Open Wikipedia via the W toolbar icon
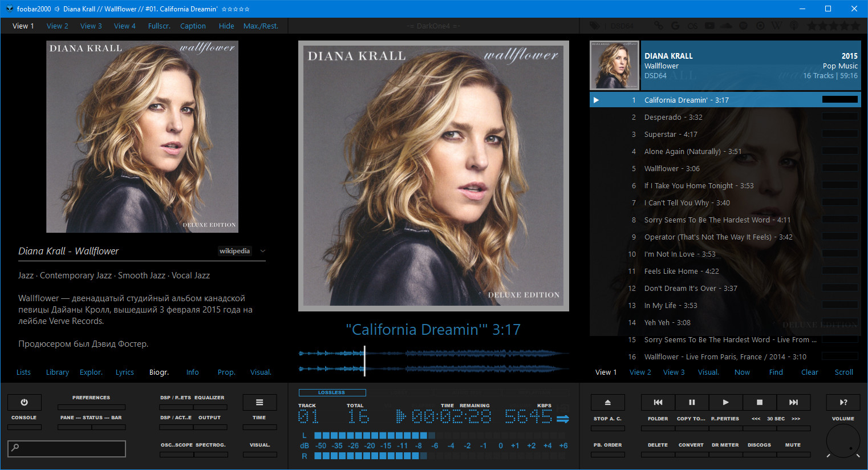Viewport: 868px width, 470px height. pyautogui.click(x=777, y=26)
